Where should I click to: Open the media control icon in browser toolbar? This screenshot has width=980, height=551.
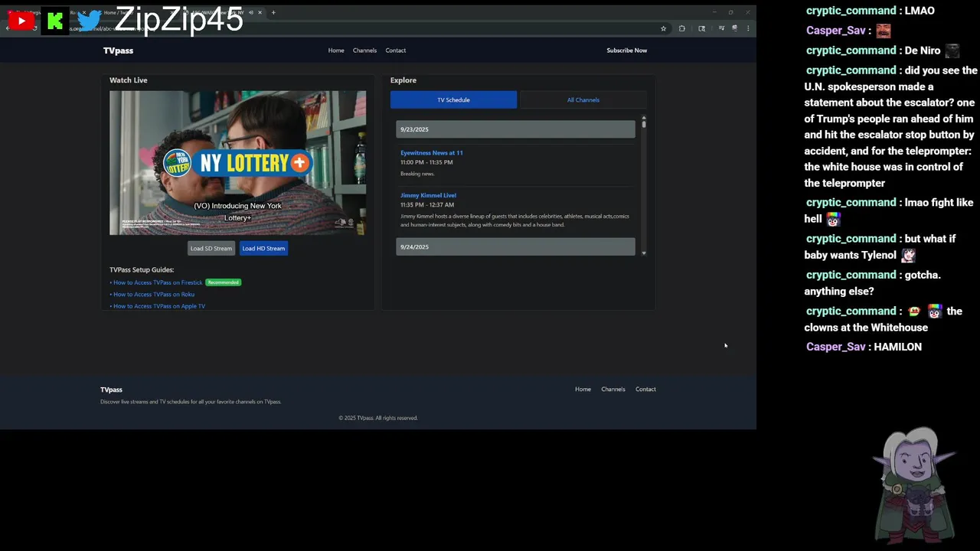click(721, 28)
